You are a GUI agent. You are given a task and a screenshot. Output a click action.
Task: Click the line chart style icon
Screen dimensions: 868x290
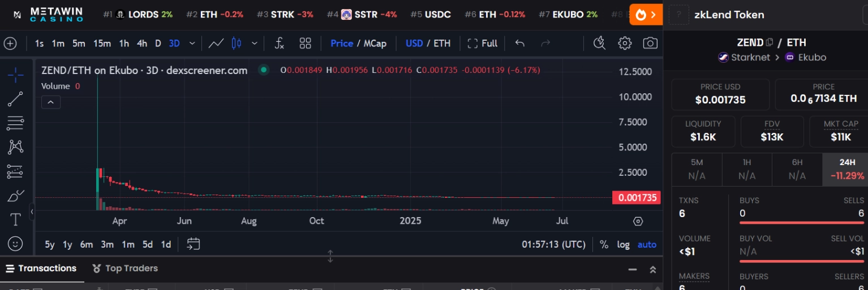pos(216,43)
